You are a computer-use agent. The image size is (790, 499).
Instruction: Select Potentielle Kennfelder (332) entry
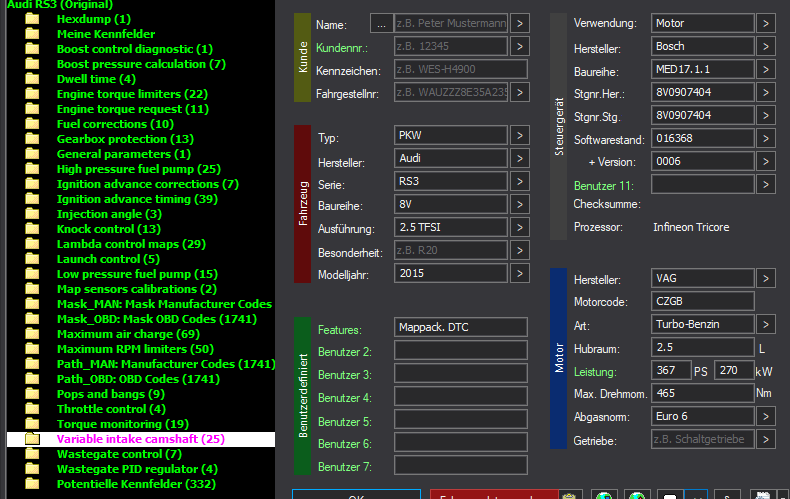134,484
